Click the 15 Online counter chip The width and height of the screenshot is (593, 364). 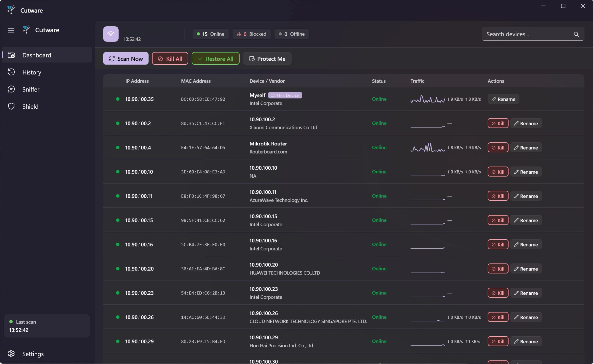[210, 34]
